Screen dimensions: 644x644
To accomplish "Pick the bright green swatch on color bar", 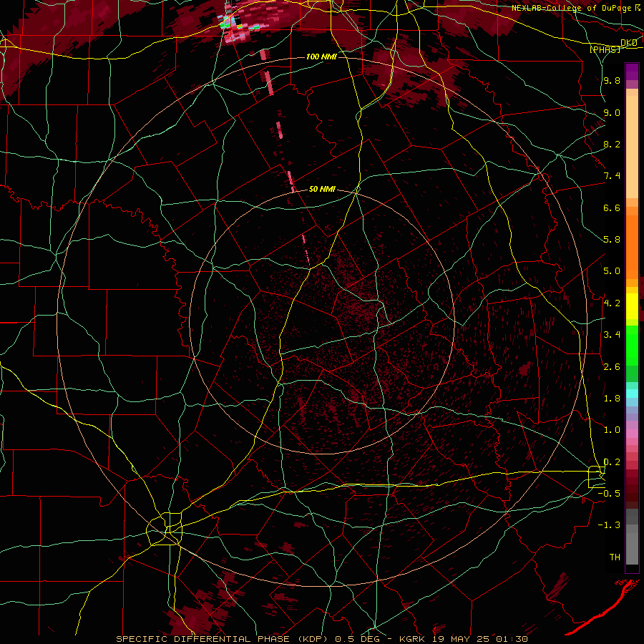I will pyautogui.click(x=632, y=345).
